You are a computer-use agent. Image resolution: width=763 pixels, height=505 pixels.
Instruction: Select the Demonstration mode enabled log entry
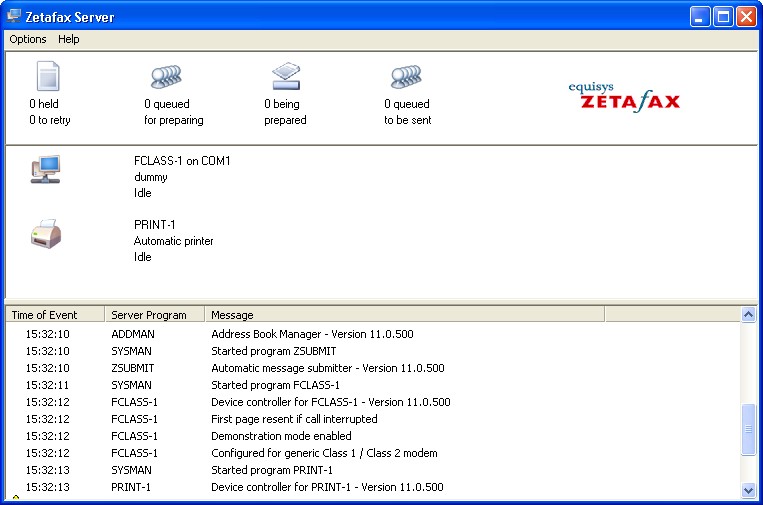pyautogui.click(x=281, y=436)
